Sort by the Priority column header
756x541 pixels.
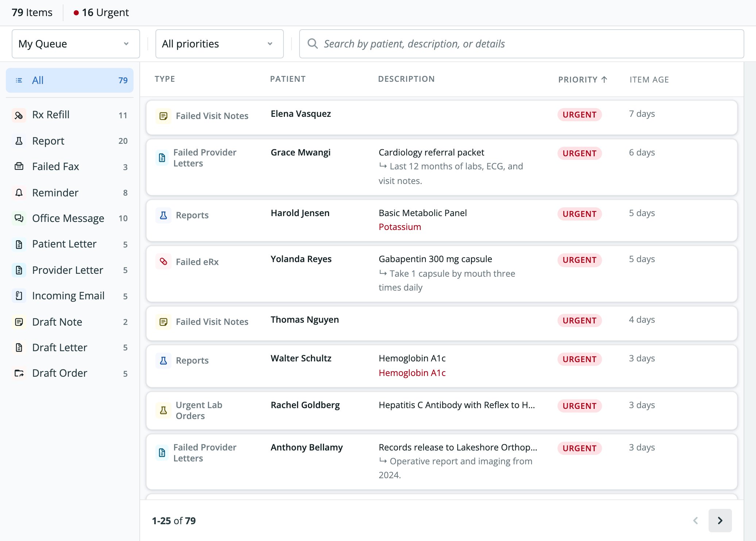[583, 80]
